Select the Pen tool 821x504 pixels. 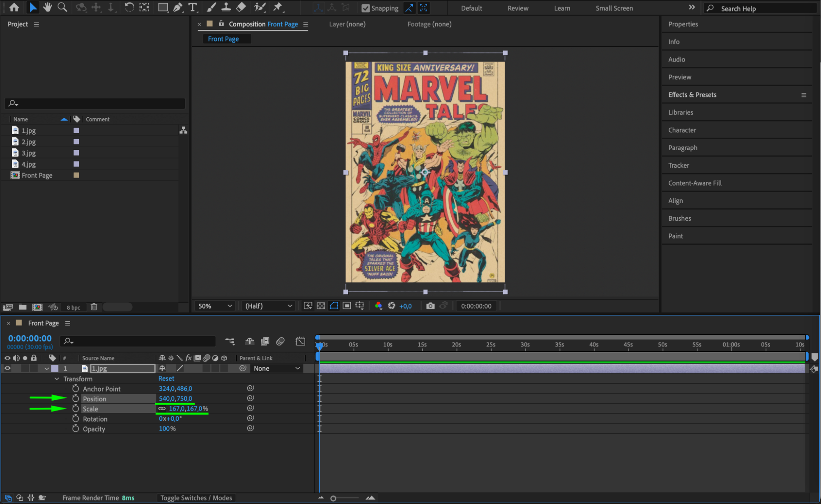click(178, 7)
